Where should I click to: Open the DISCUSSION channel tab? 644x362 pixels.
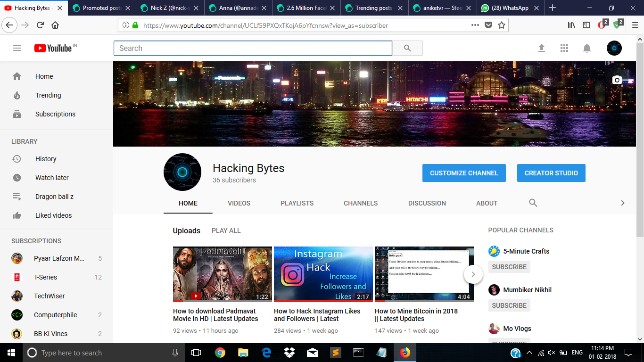coord(427,203)
